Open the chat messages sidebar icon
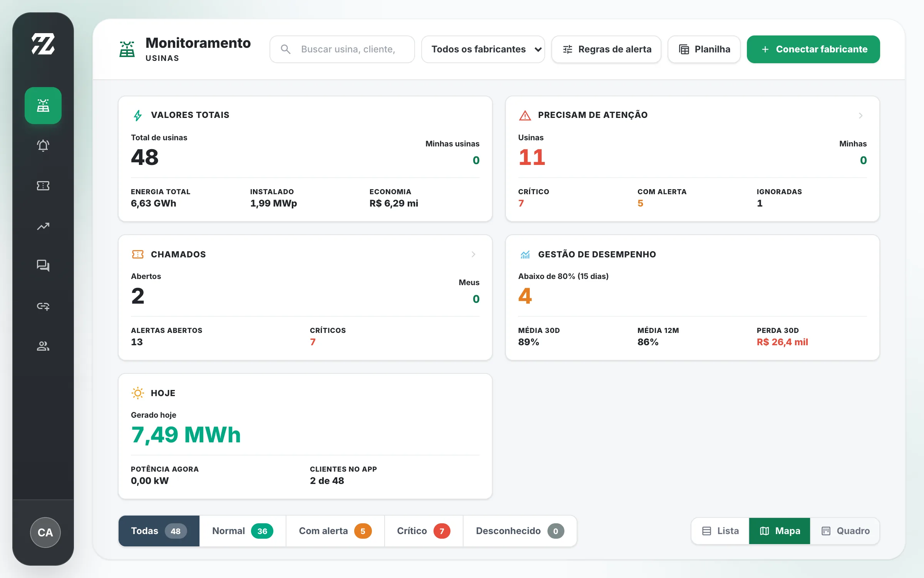This screenshot has height=578, width=924. tap(43, 265)
